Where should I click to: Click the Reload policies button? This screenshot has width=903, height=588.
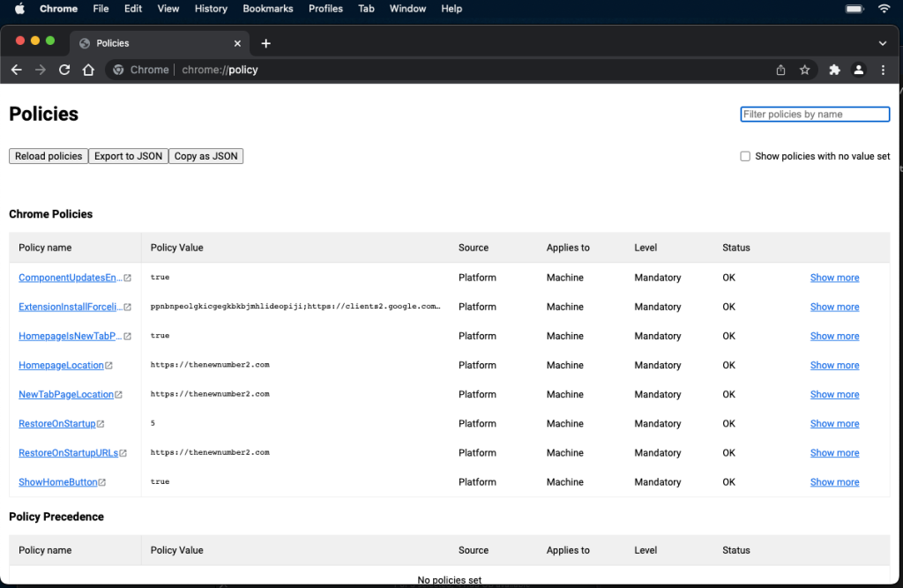[x=49, y=156]
